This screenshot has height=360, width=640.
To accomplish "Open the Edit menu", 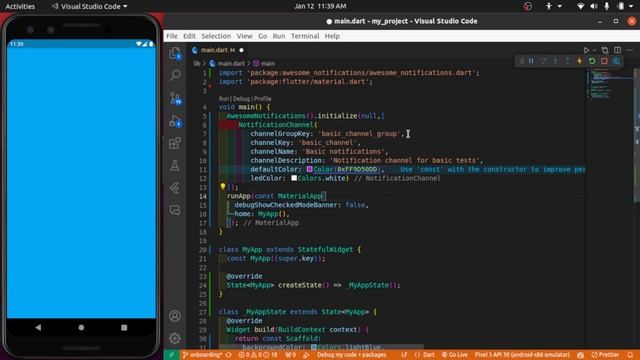I will [x=189, y=36].
